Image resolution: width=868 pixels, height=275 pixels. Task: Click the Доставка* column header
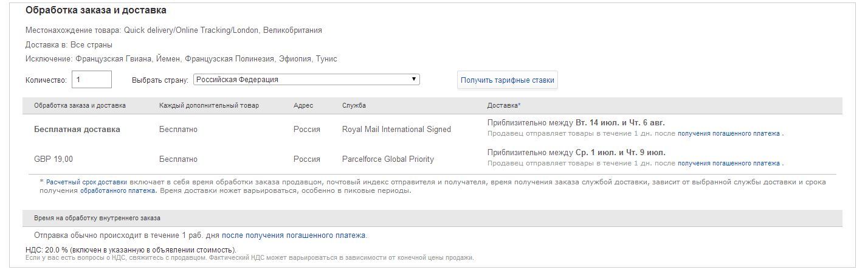(x=504, y=106)
